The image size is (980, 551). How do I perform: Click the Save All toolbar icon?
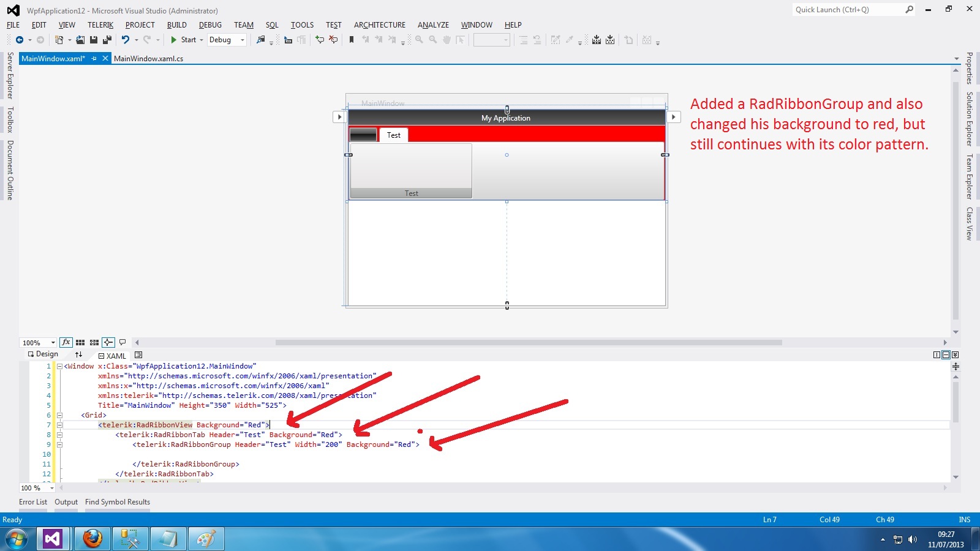click(x=107, y=40)
